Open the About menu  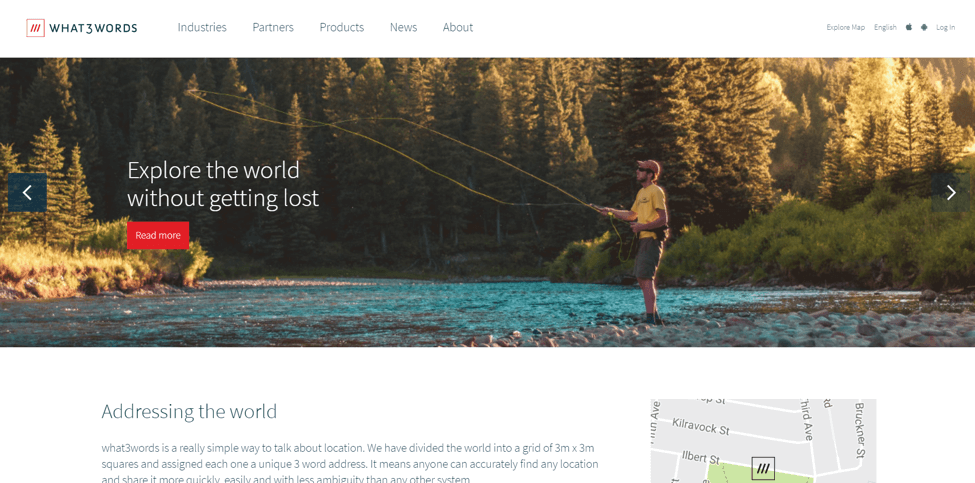pos(458,27)
